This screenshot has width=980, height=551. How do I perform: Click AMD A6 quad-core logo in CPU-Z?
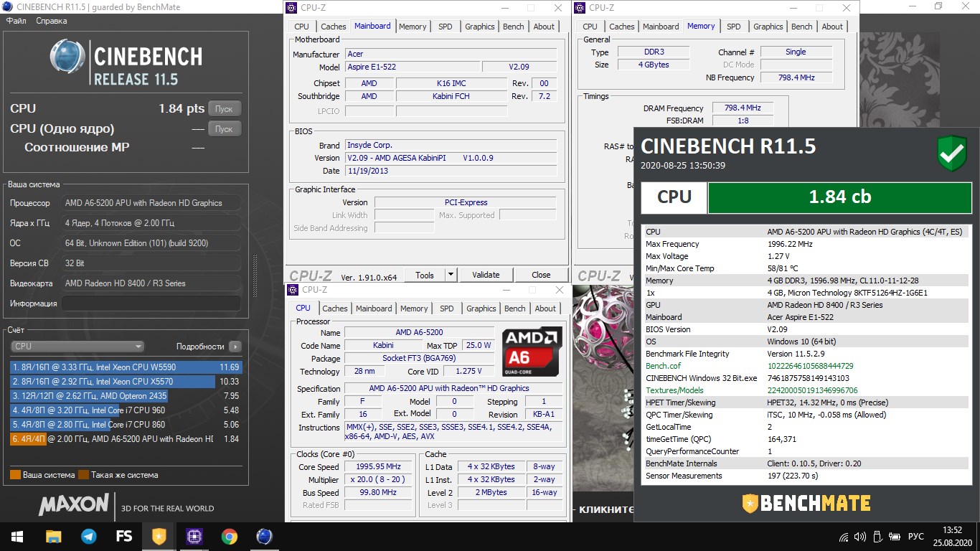pyautogui.click(x=532, y=350)
